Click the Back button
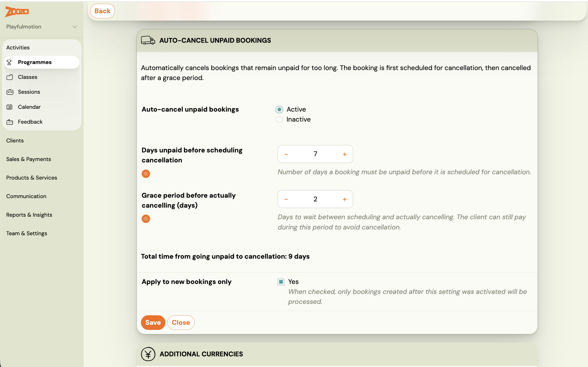This screenshot has height=367, width=588. coord(103,11)
